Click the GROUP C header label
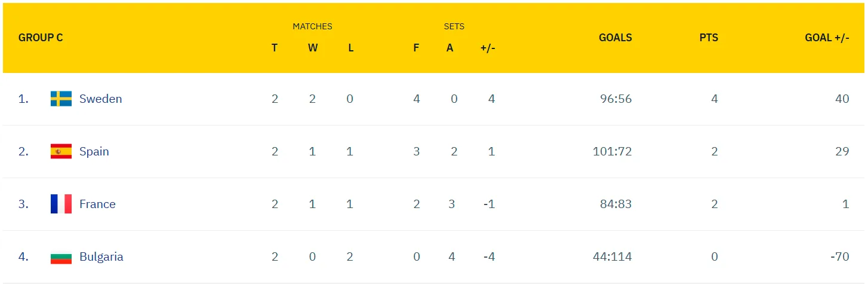The image size is (868, 284). click(41, 38)
